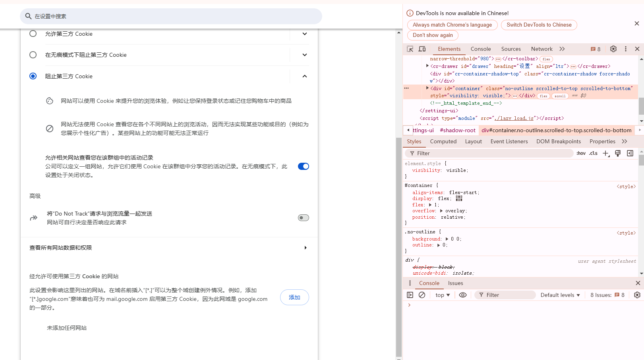644x360 pixels.
Task: Expand cr-drawer element node triangle
Action: coord(427,66)
